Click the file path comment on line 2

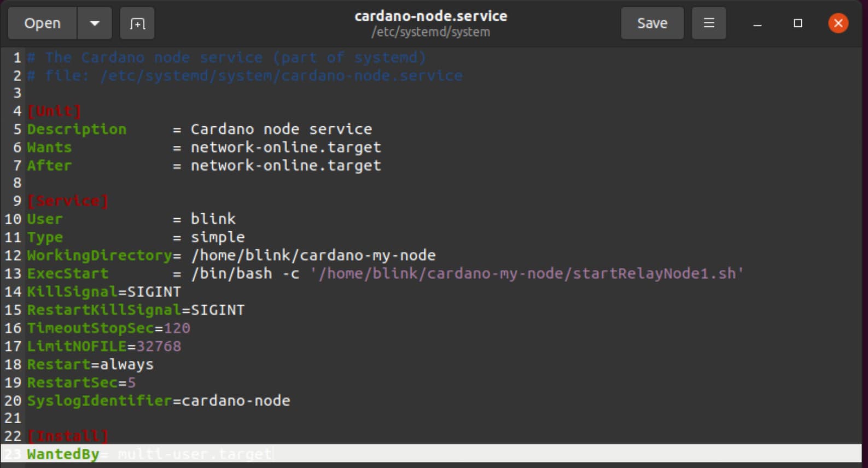point(245,75)
